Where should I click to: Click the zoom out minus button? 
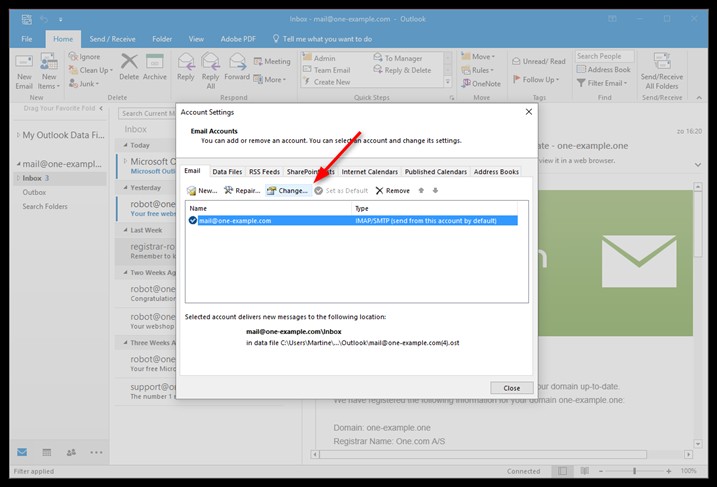(x=601, y=471)
